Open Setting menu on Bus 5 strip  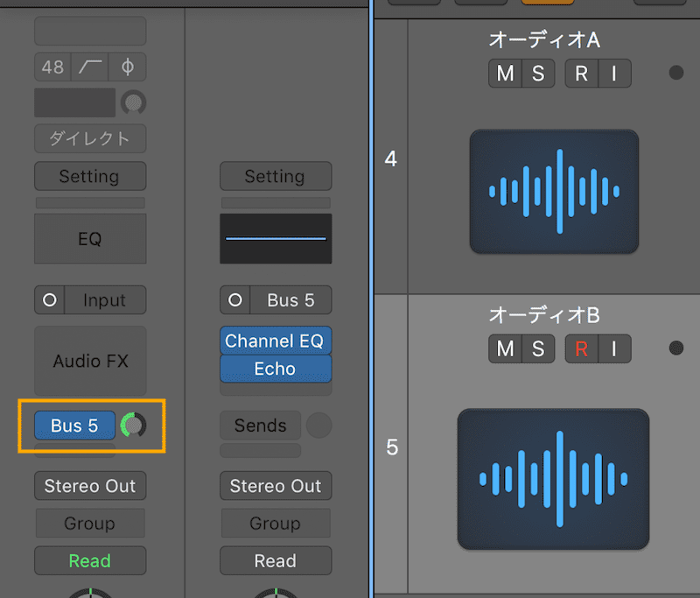[x=276, y=176]
